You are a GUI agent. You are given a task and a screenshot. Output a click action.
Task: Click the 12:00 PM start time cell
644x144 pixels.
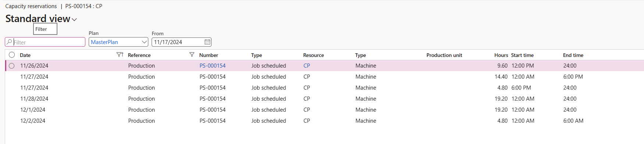pos(523,66)
